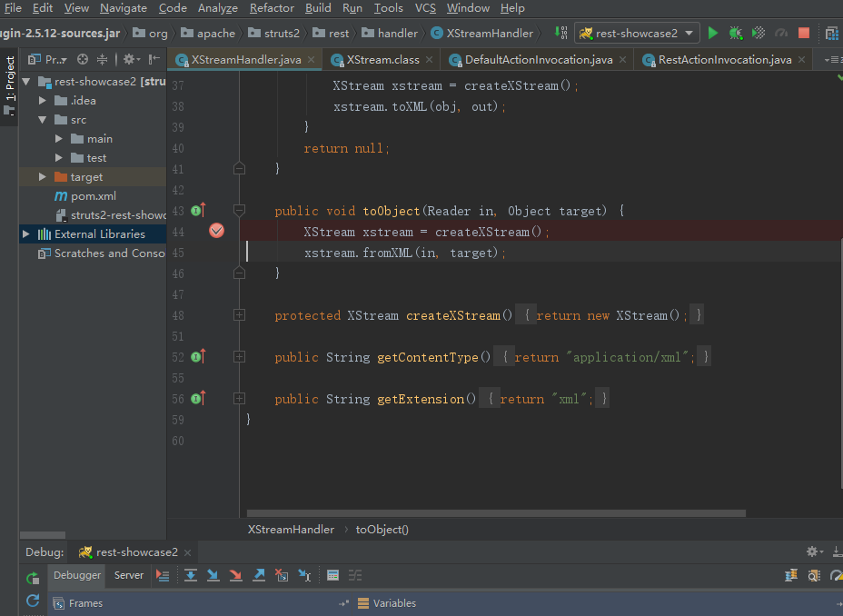Image resolution: width=843 pixels, height=616 pixels.
Task: Stop the running process with red square
Action: coord(803,33)
